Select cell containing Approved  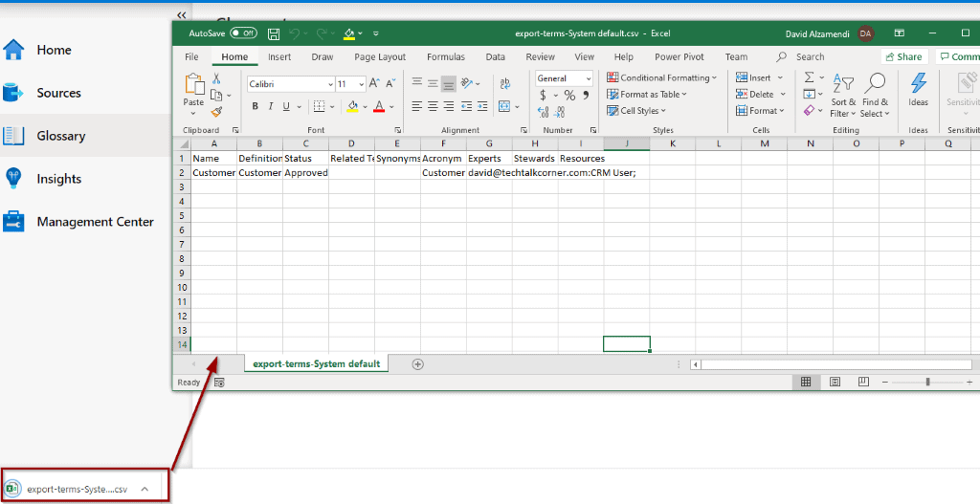coord(305,173)
